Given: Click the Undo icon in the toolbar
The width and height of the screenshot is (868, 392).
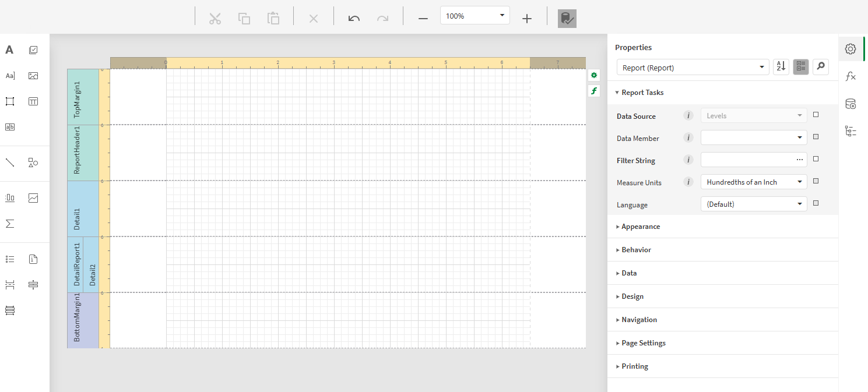Looking at the screenshot, I should pyautogui.click(x=354, y=18).
